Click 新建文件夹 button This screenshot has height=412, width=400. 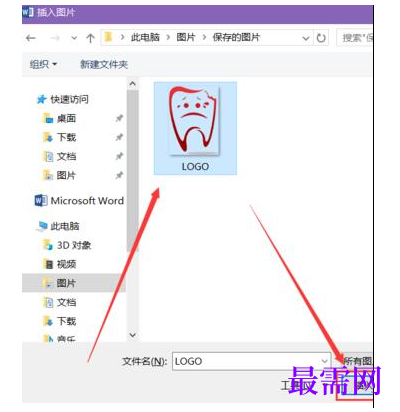[104, 64]
